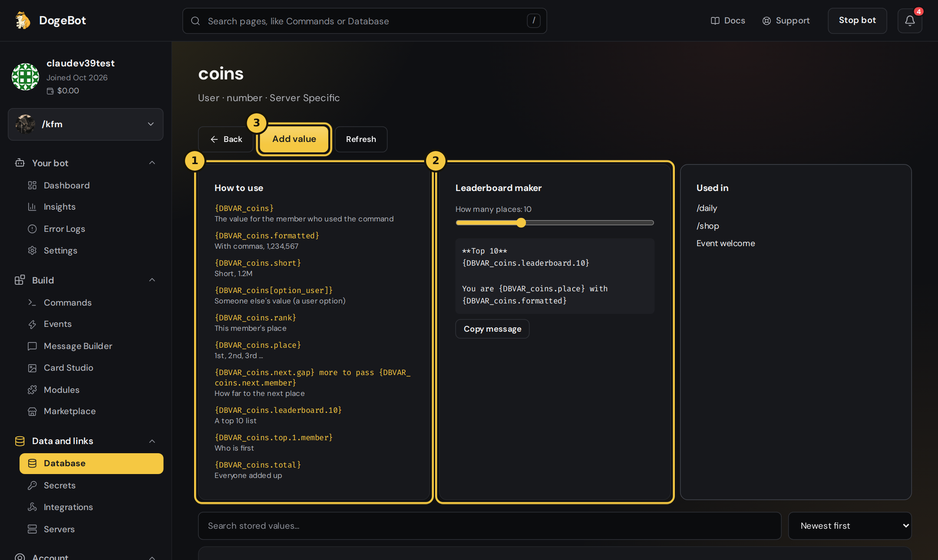
Task: Click the Search stored values field
Action: [x=489, y=526]
